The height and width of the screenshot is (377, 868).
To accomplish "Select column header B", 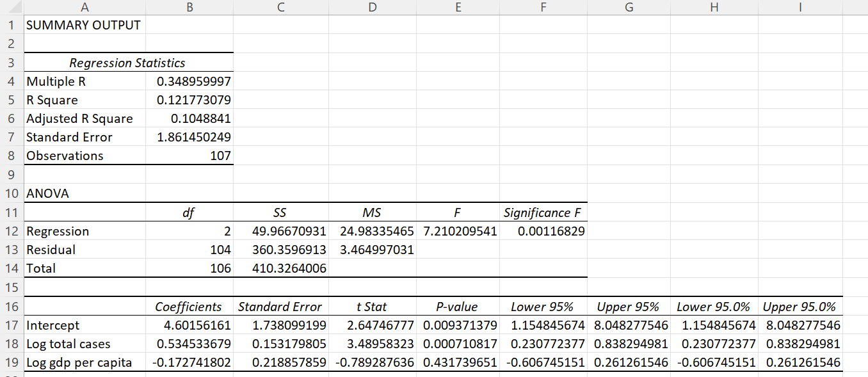I will tap(189, 7).
